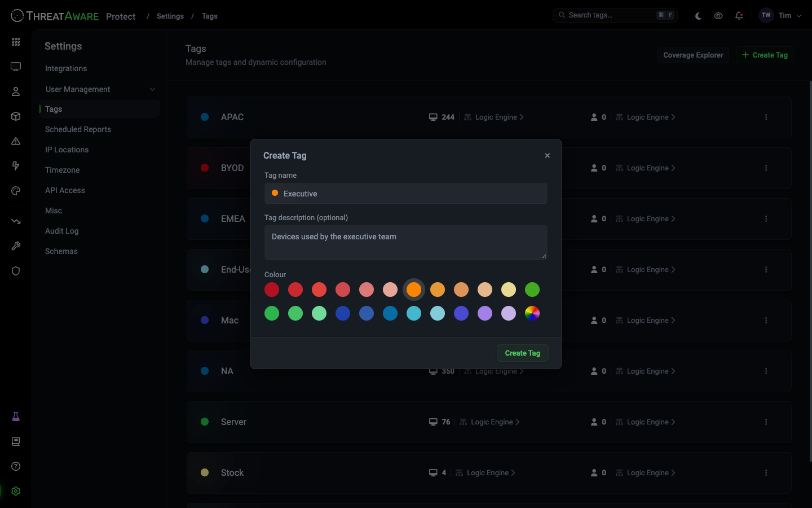Viewport: 812px width, 508px height.
Task: Pick the custom rainbow colour picker swatch
Action: [x=532, y=313]
